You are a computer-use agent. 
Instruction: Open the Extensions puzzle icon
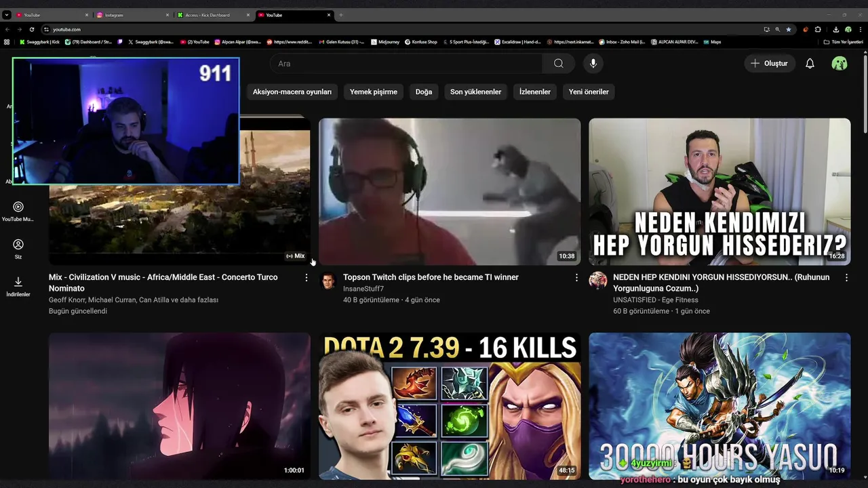coord(818,29)
